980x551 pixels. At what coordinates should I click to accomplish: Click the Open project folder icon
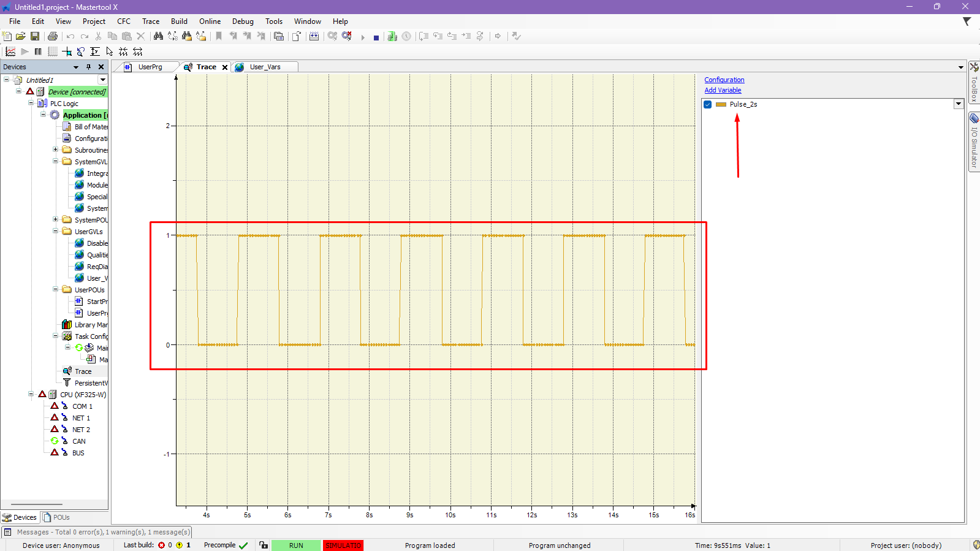click(21, 37)
